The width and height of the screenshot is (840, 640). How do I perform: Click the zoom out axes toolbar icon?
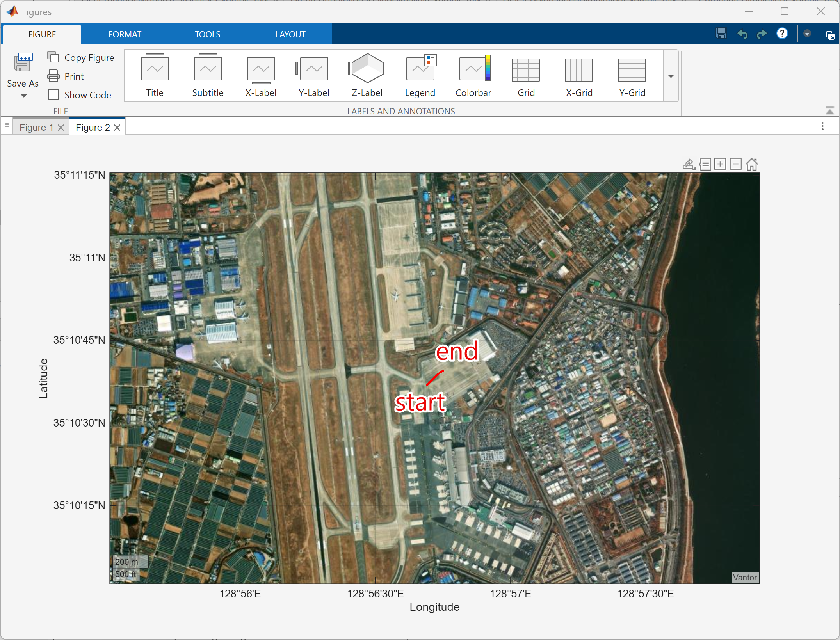[736, 164]
